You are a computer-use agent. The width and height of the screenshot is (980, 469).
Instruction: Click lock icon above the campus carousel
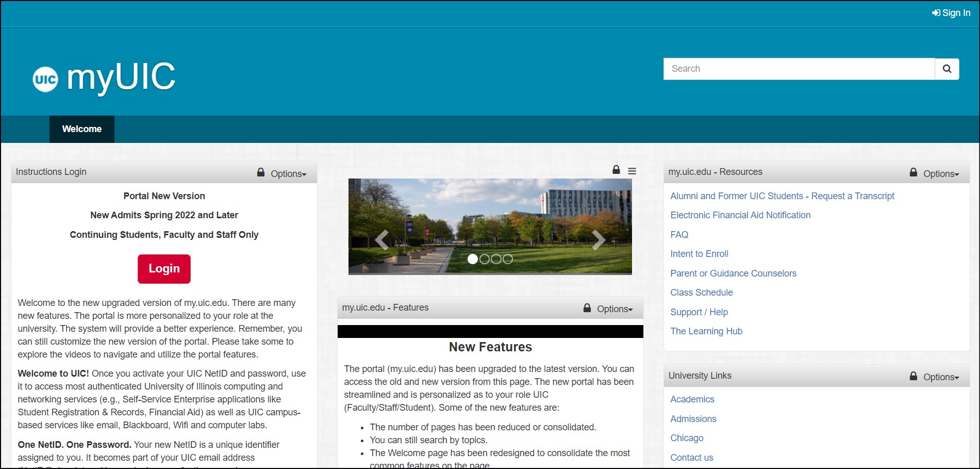pos(616,170)
